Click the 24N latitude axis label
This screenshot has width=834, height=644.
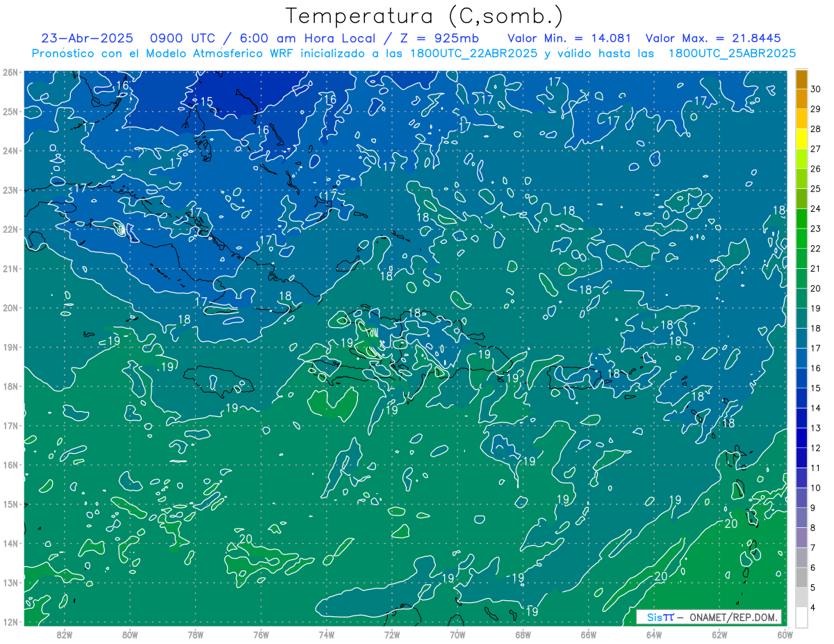(x=10, y=151)
